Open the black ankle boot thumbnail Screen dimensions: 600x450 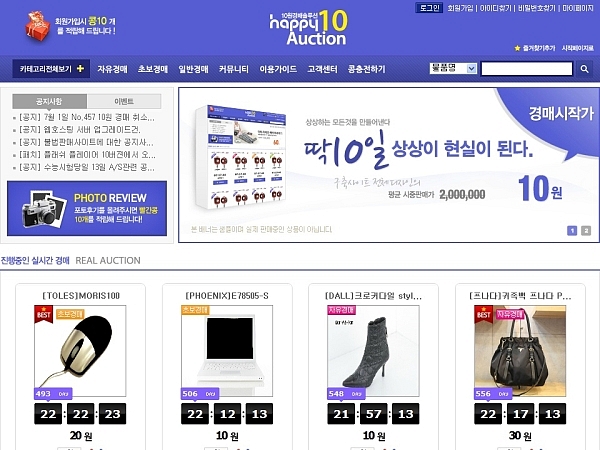coord(373,351)
